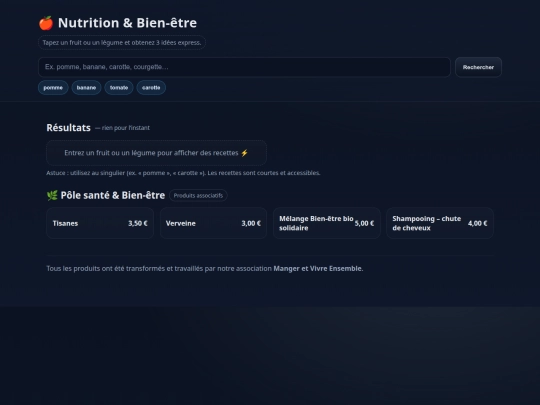Click the Nutrition & Bien-être heading
Screen dimensions: 540x405
(x=127, y=23)
